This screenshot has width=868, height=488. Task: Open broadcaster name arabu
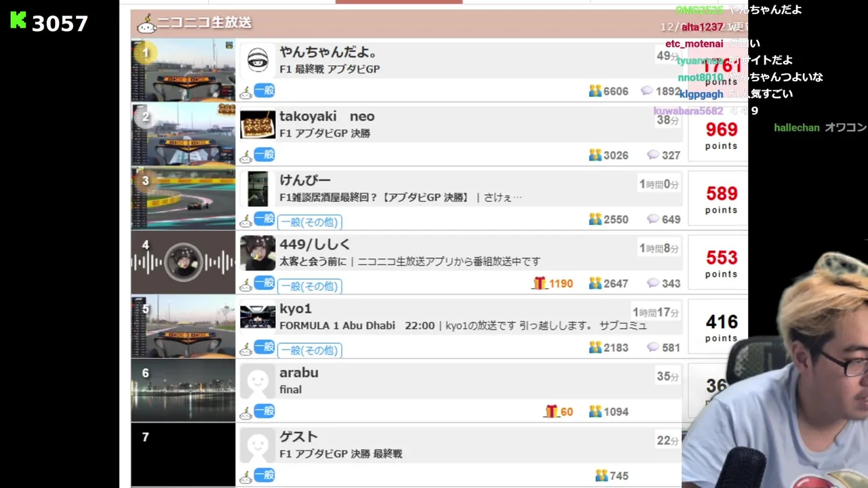[299, 373]
